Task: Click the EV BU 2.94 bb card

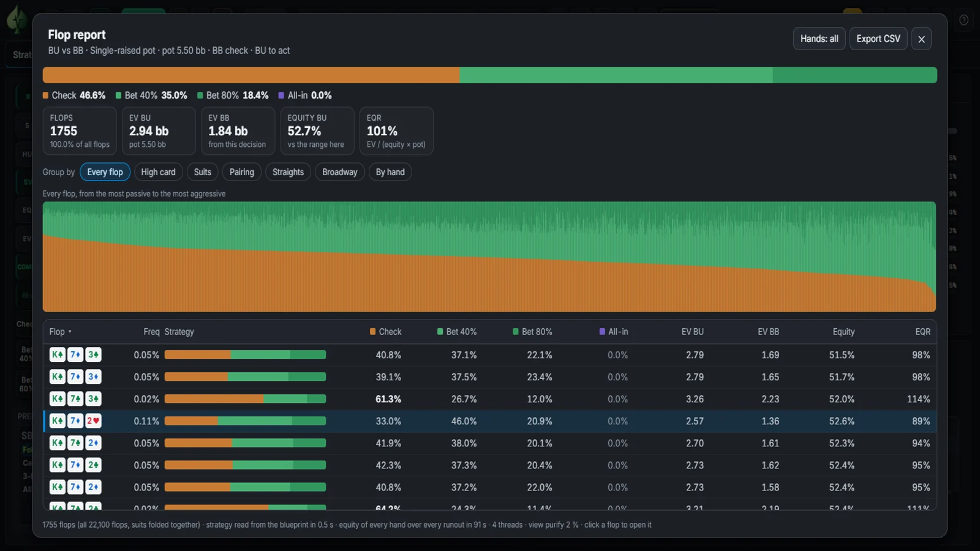Action: 159,131
